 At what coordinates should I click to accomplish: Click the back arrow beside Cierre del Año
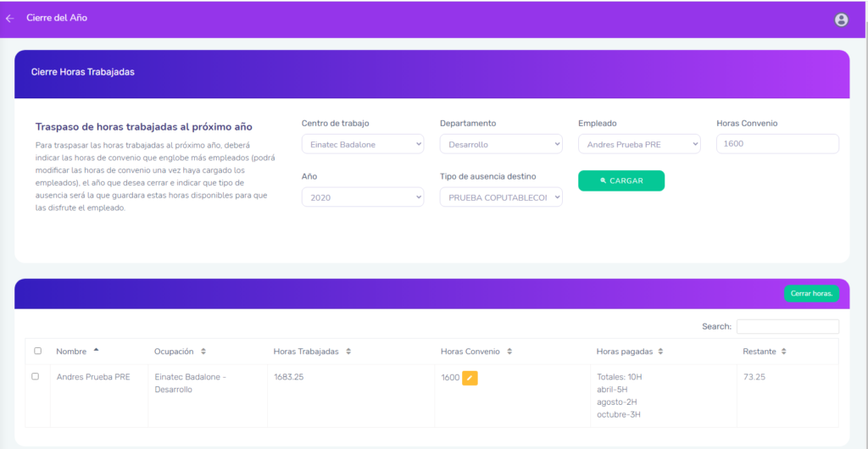pos(10,18)
